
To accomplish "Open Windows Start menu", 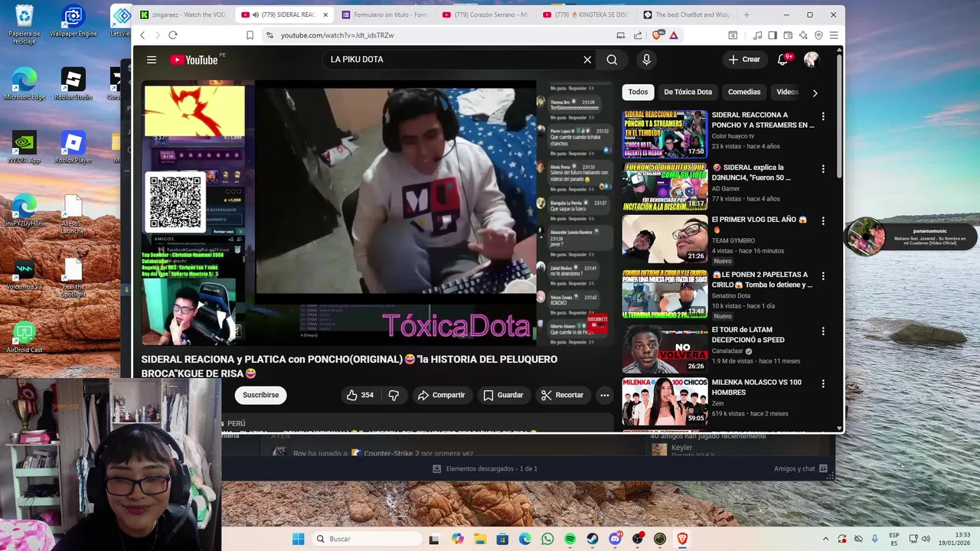I will [298, 539].
